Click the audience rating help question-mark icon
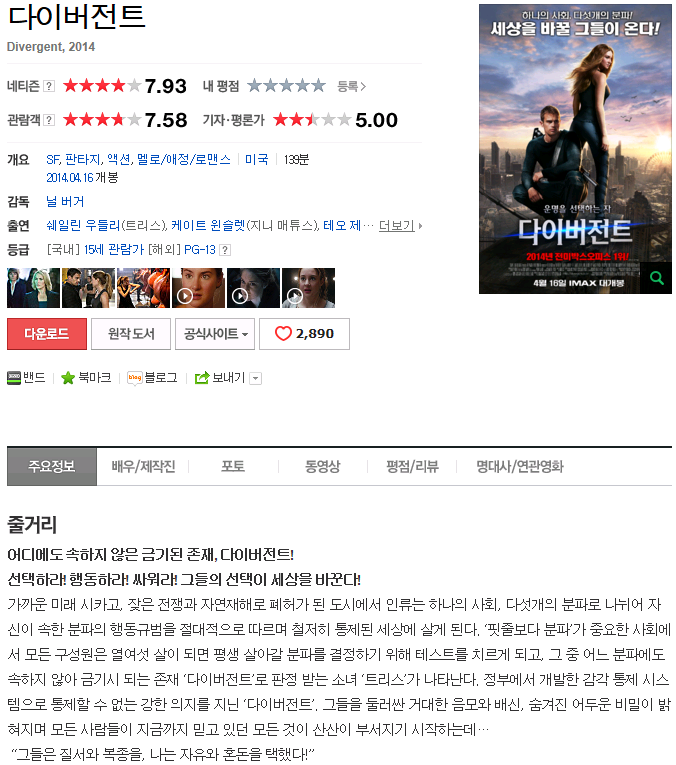 click(x=49, y=120)
